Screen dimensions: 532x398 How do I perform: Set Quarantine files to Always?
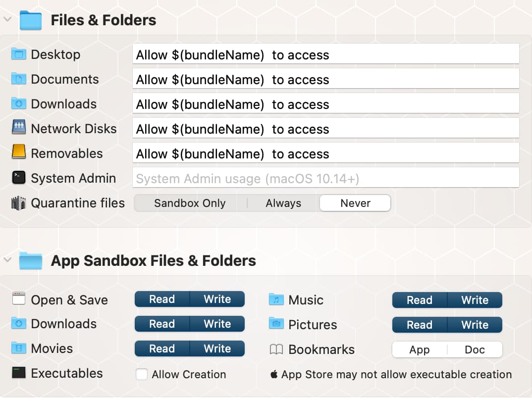tap(283, 203)
